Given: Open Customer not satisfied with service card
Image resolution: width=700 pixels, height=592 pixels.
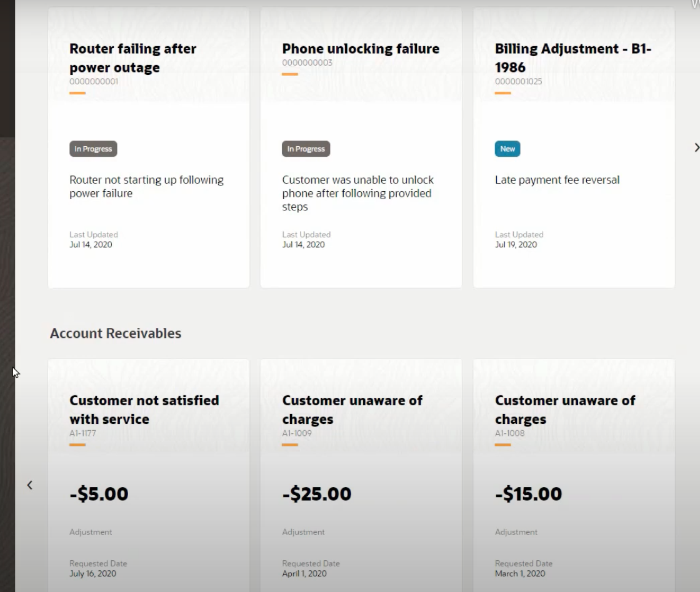Looking at the screenshot, I should pyautogui.click(x=144, y=410).
